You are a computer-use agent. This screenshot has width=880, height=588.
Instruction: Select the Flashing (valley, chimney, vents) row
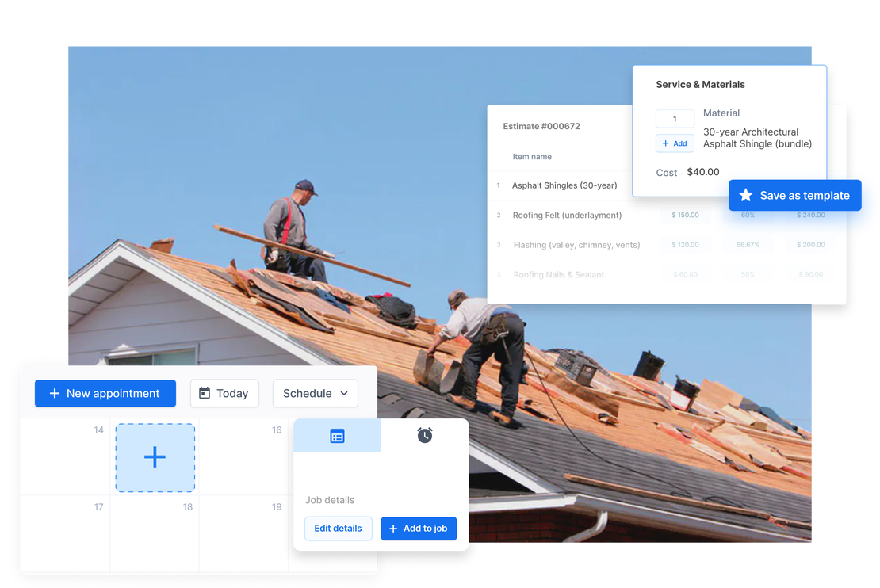[x=576, y=245]
